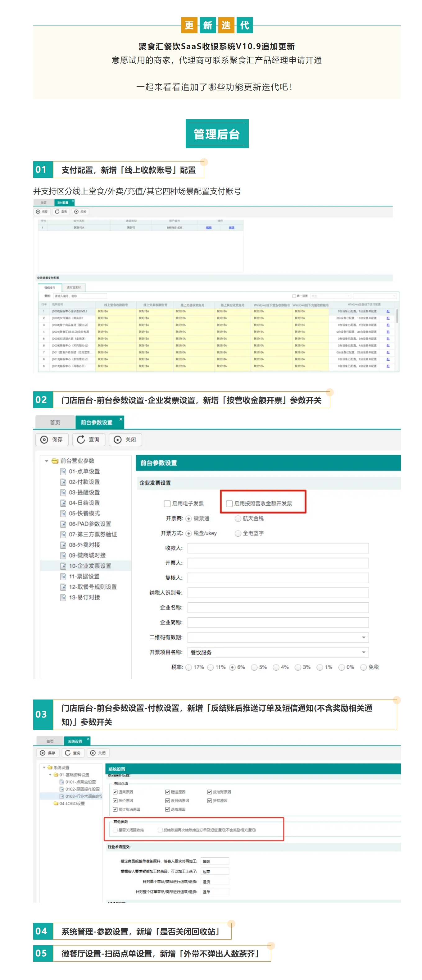
Task: Expand the 二维码有效期 dropdown
Action: click(363, 637)
